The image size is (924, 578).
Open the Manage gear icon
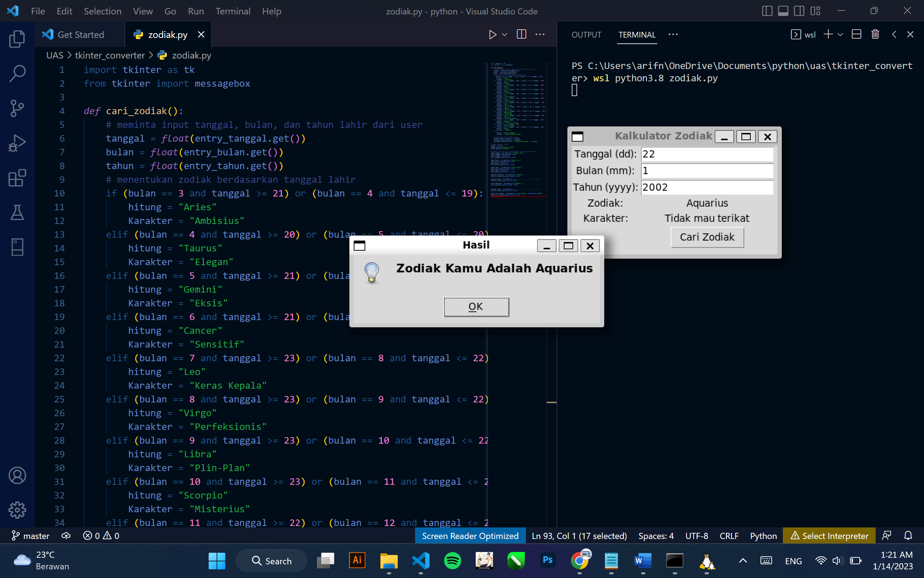tap(17, 510)
